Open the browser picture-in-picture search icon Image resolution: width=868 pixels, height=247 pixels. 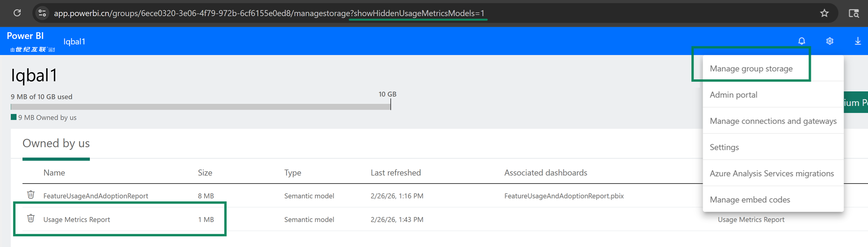[854, 13]
